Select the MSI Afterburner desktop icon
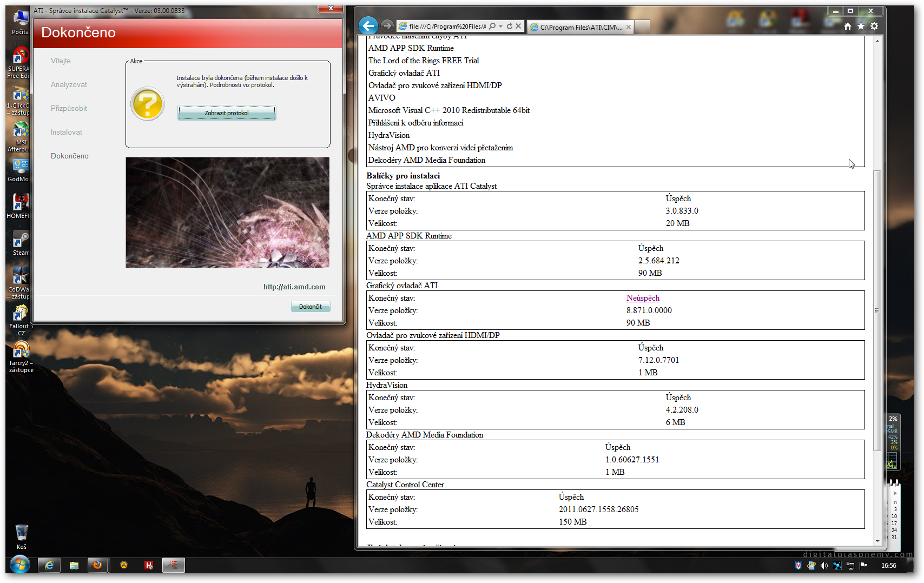This screenshot has width=924, height=583. (19, 137)
